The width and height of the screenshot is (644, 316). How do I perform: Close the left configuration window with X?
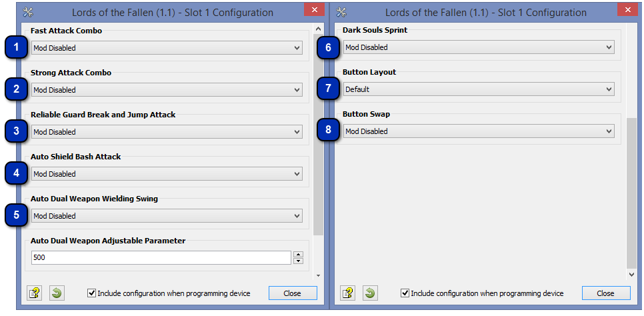tap(314, 9)
